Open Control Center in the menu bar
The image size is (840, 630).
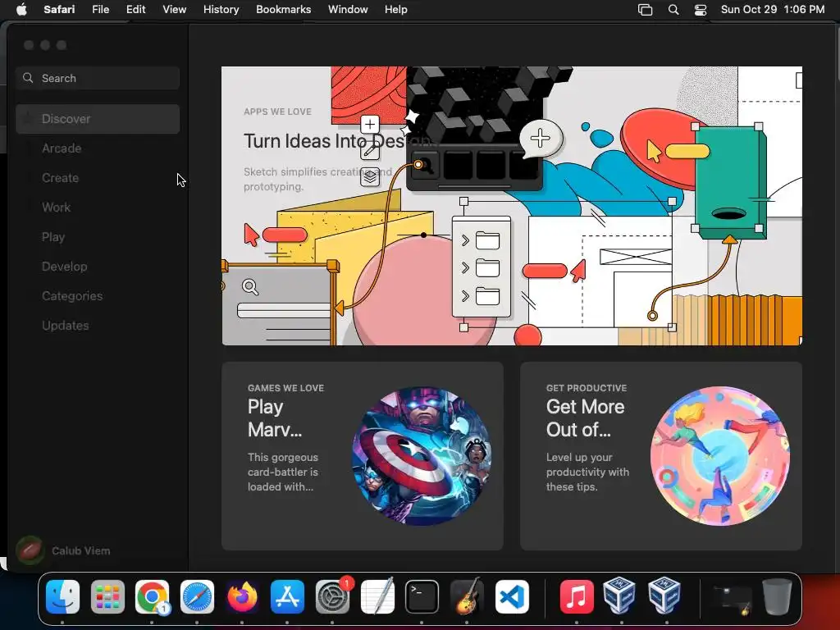[x=701, y=10]
